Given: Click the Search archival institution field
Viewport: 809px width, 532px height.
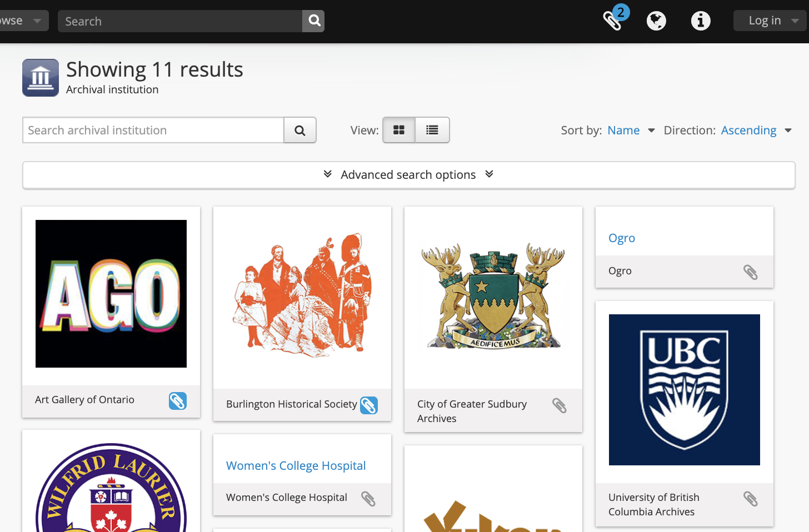Looking at the screenshot, I should [153, 131].
